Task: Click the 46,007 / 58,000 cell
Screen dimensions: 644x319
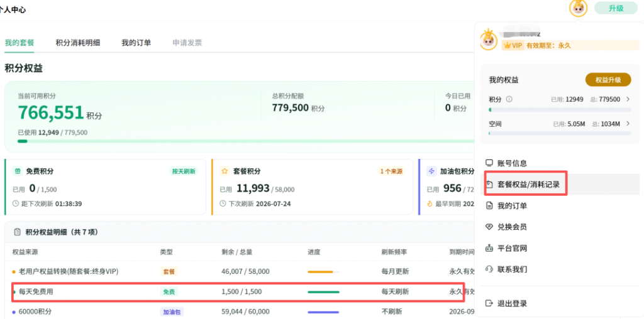Action: click(x=245, y=271)
